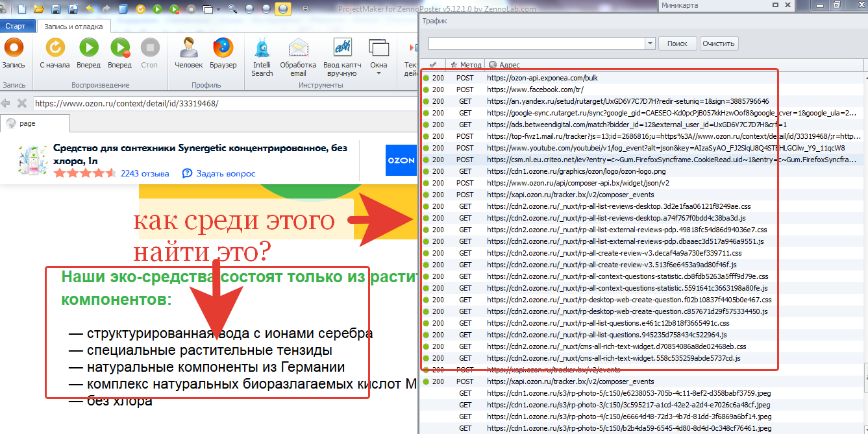
Task: Select the google-sync.rutarget.ru request row
Action: 643,113
